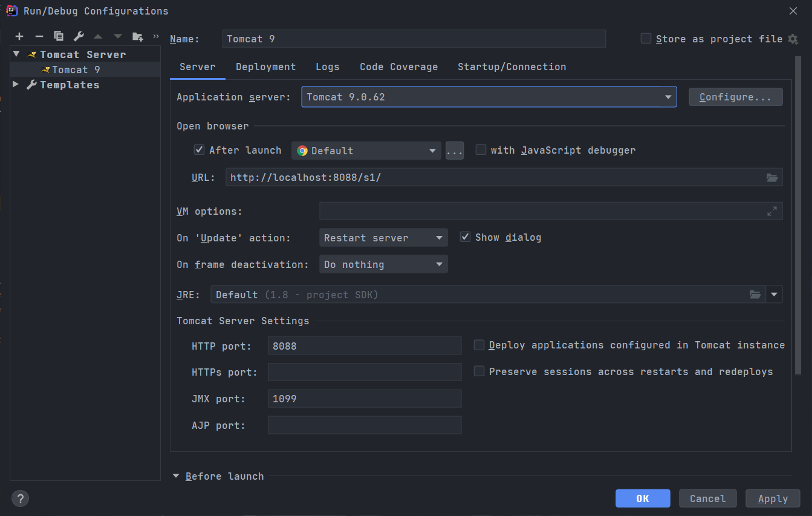Switch to the Startup/Connection tab
This screenshot has width=812, height=516.
512,67
